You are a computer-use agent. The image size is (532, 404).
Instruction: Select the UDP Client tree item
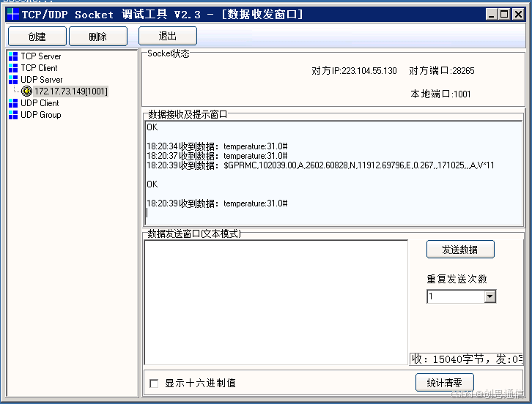pos(40,103)
